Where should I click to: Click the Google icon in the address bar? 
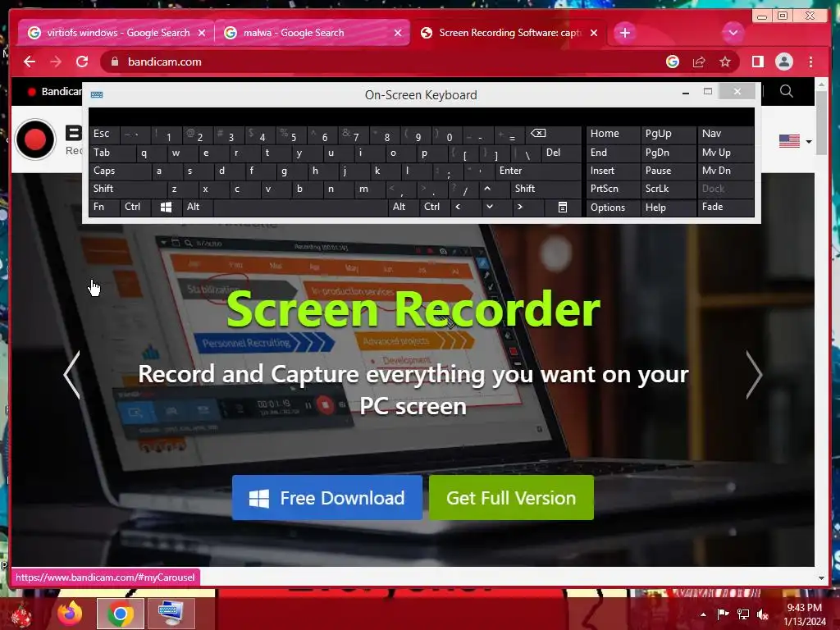[673, 62]
